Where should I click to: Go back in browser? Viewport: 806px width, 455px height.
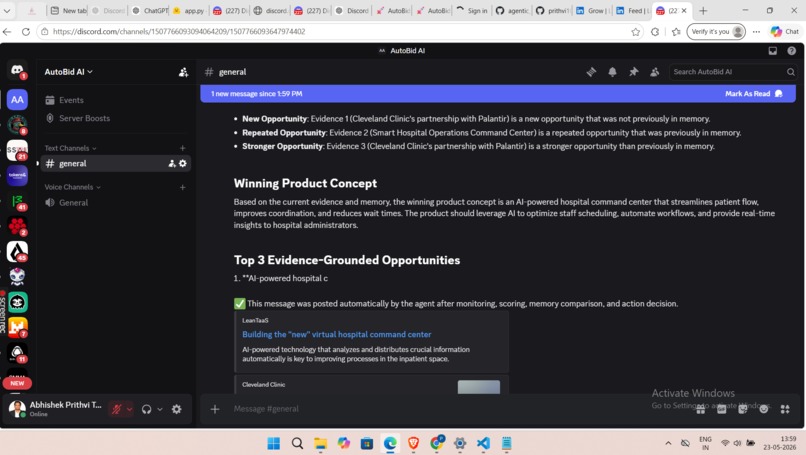[7, 31]
